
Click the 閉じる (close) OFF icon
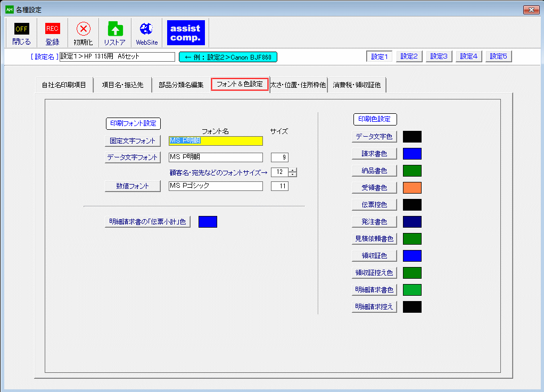click(x=21, y=32)
